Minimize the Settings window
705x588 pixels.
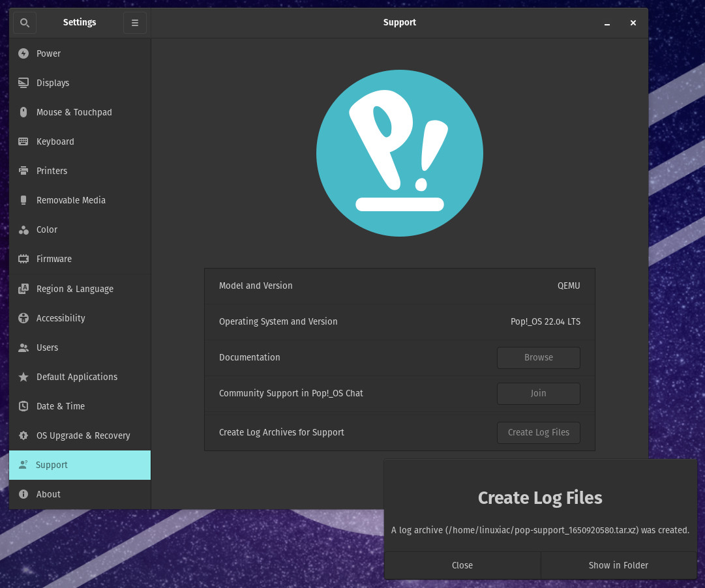607,23
